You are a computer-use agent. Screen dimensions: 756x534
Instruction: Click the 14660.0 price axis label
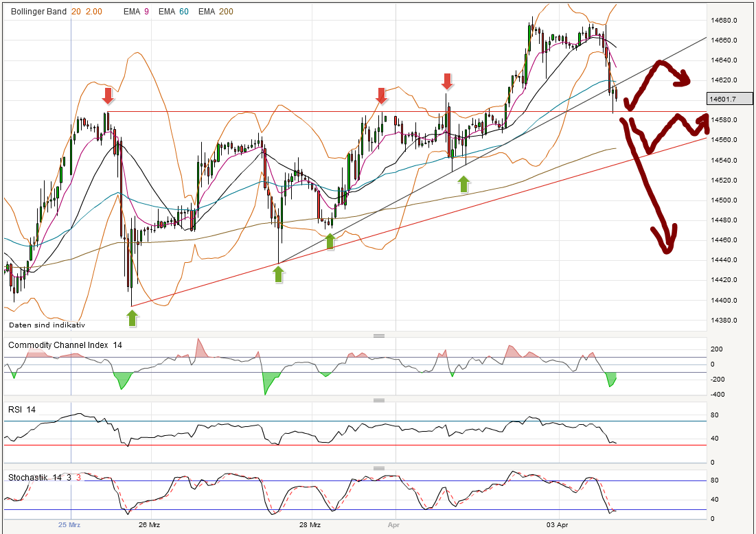tap(724, 40)
